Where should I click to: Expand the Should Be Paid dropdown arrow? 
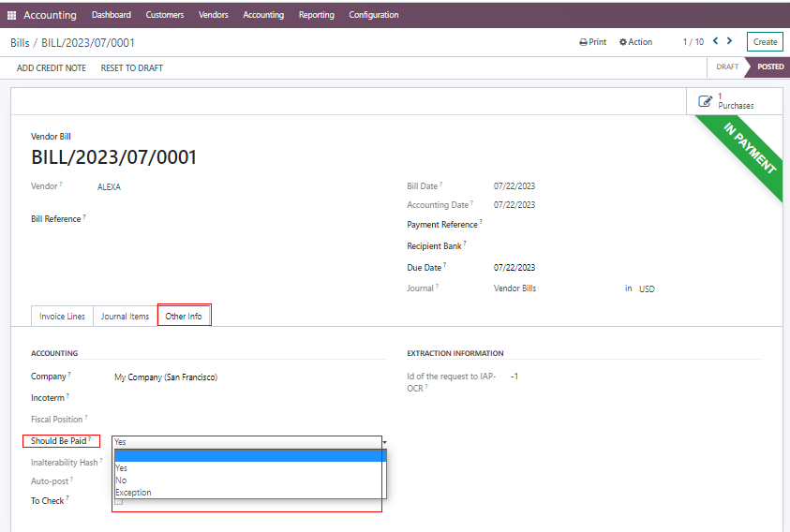pyautogui.click(x=384, y=441)
